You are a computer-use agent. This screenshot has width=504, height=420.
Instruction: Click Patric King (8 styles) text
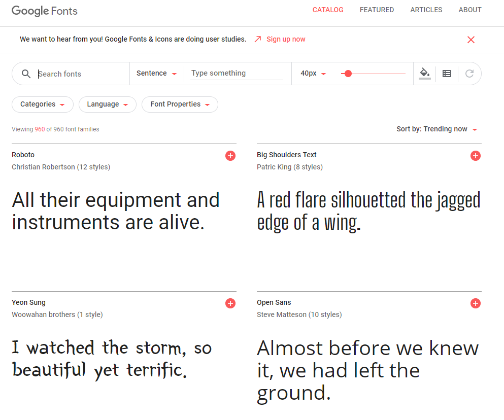coord(290,167)
